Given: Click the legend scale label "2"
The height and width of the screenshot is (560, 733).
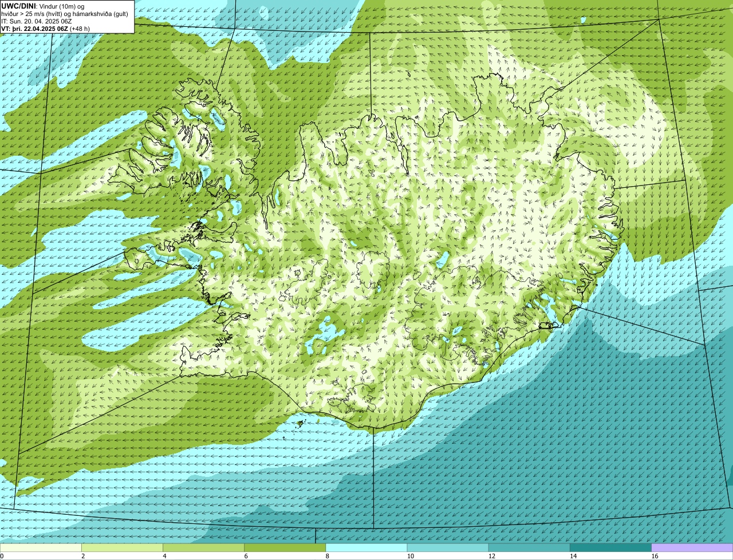Looking at the screenshot, I should tap(83, 556).
